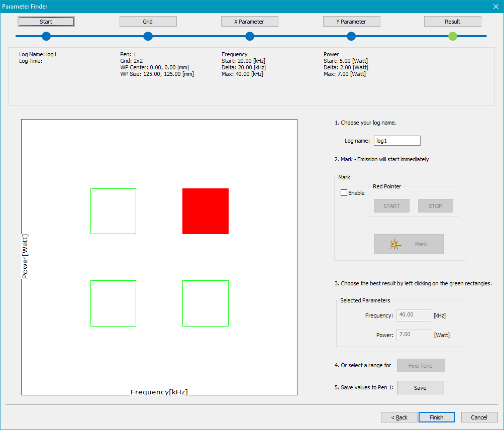Choose the bottom-right green rectangle
Image resolution: width=504 pixels, height=430 pixels.
click(x=205, y=303)
